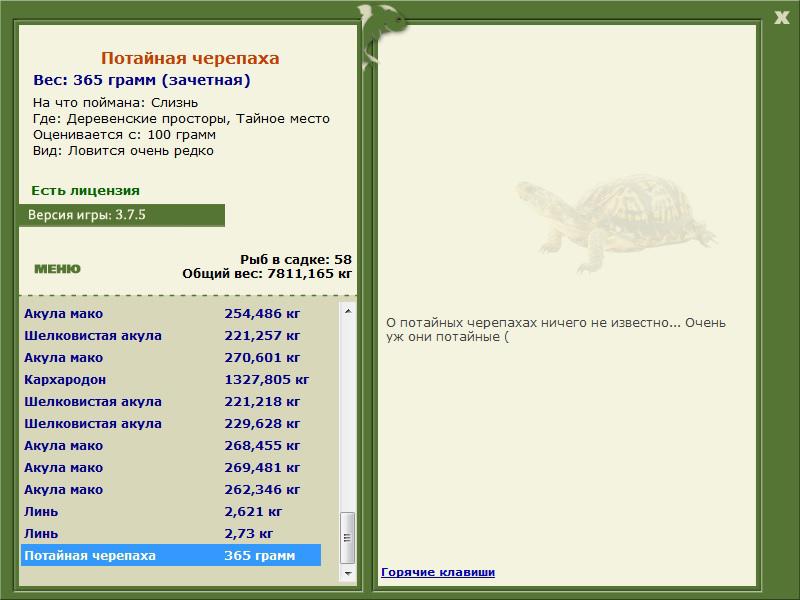Select the Линь 2,621 кг entry
Viewport: 800px width, 600px height.
coord(171,511)
